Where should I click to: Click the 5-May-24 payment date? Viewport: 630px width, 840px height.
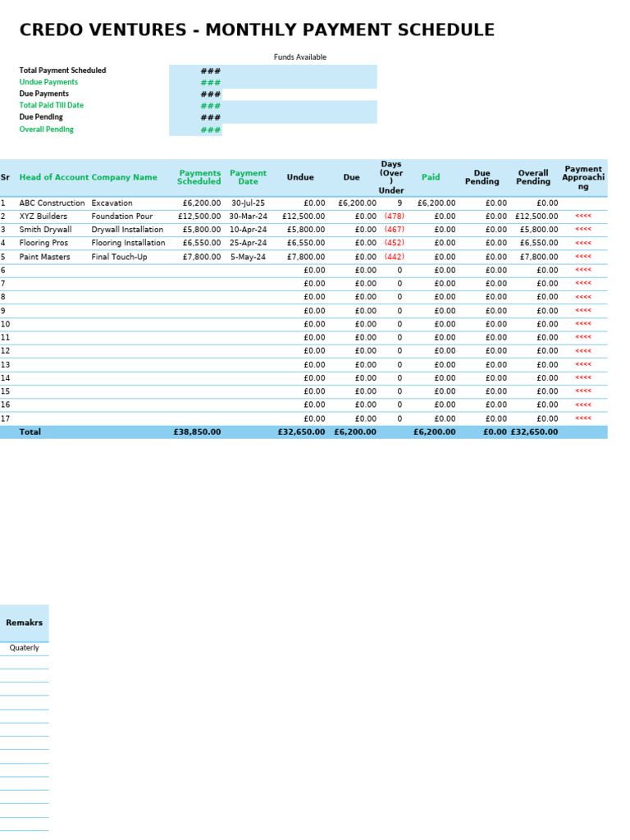248,257
